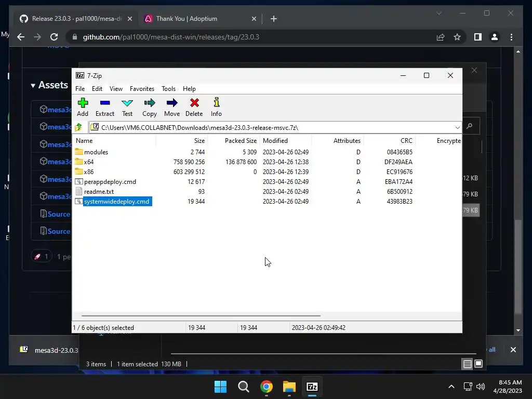Select perappdeploy.cmd file

[x=105, y=181]
